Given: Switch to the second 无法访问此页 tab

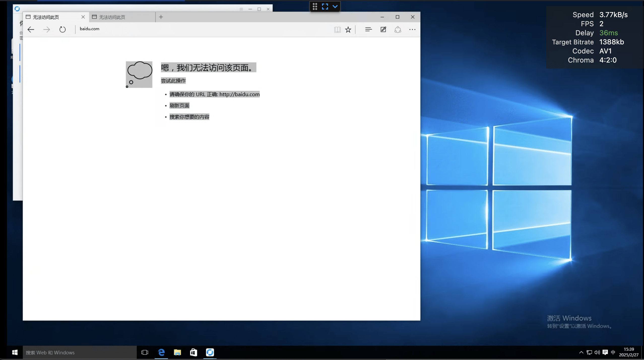Looking at the screenshot, I should 122,17.
